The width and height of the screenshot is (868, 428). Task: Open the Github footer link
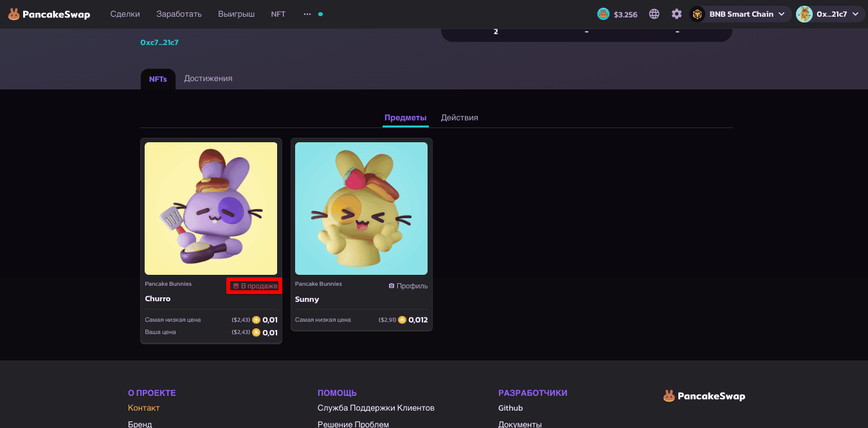pyautogui.click(x=511, y=408)
